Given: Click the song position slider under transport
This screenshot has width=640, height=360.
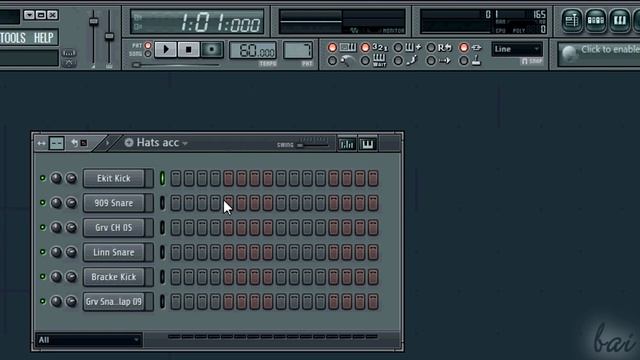Looking at the screenshot, I should click(176, 64).
